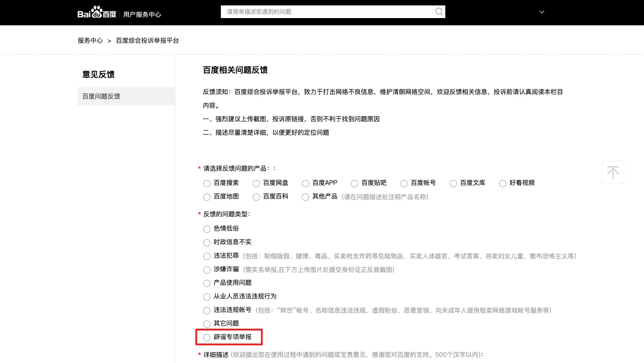Choose 百度百科 as the product

click(256, 197)
